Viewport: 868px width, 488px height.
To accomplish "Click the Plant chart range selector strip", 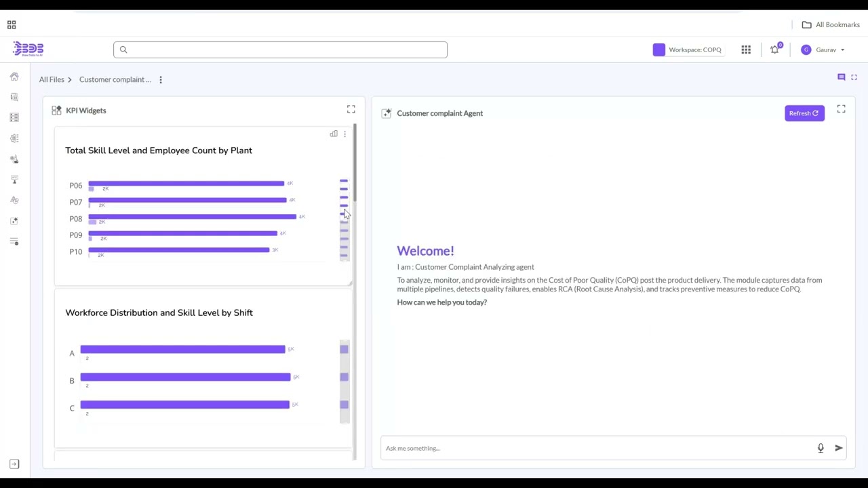I will [344, 220].
